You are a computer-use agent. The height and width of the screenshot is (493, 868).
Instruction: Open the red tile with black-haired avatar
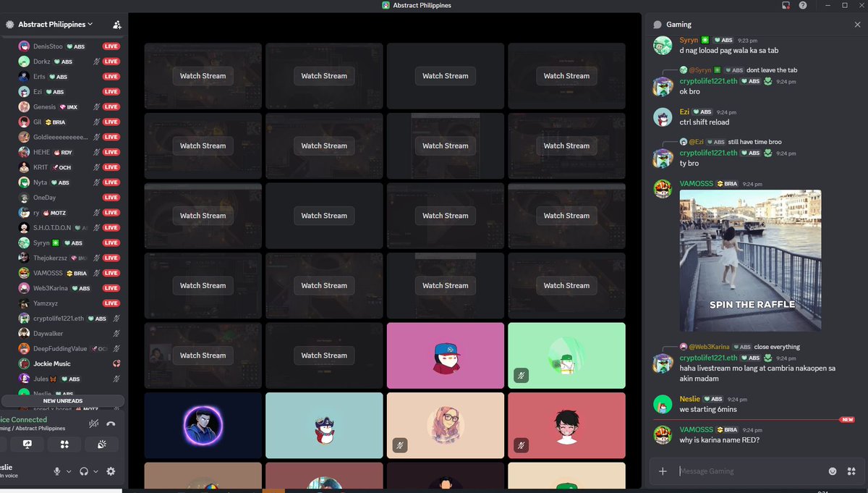[x=566, y=425]
